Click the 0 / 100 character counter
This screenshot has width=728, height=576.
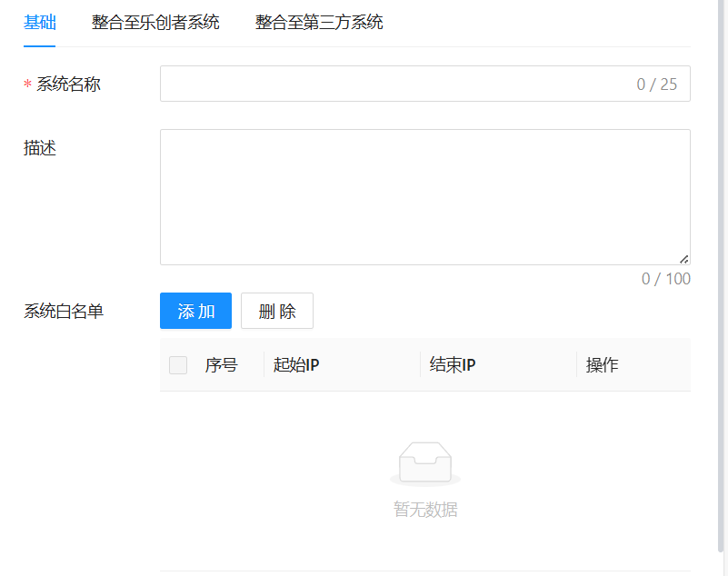pyautogui.click(x=665, y=279)
